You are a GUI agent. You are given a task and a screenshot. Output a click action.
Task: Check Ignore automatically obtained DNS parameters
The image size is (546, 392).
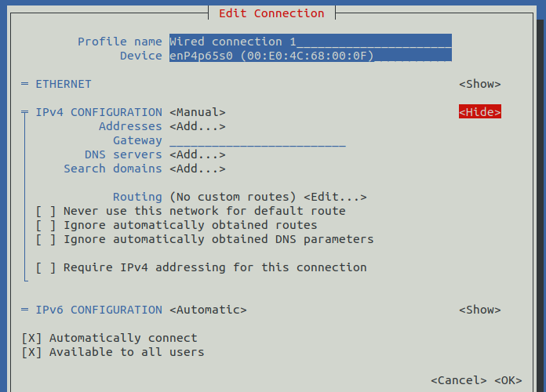(46, 239)
